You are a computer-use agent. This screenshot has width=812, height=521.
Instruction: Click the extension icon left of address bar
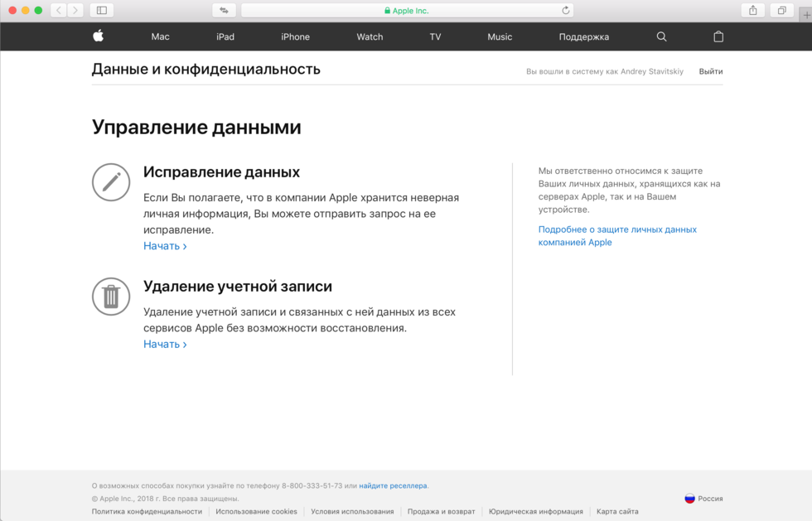(x=224, y=11)
